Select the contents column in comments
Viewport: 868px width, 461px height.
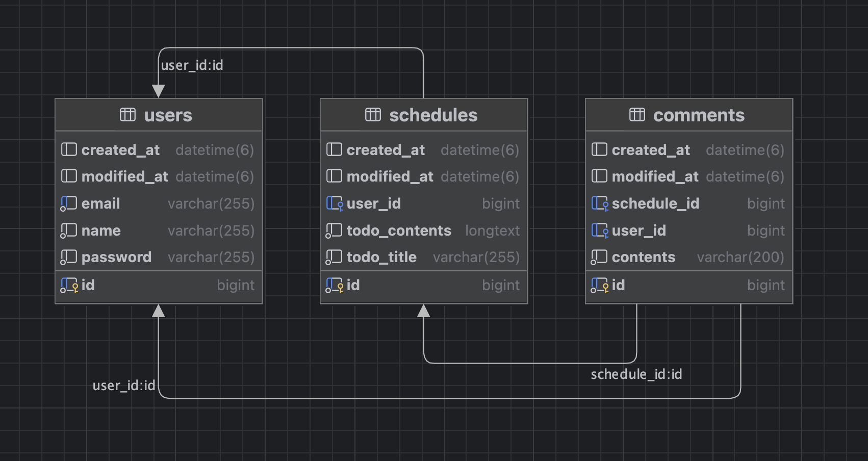[x=689, y=257]
